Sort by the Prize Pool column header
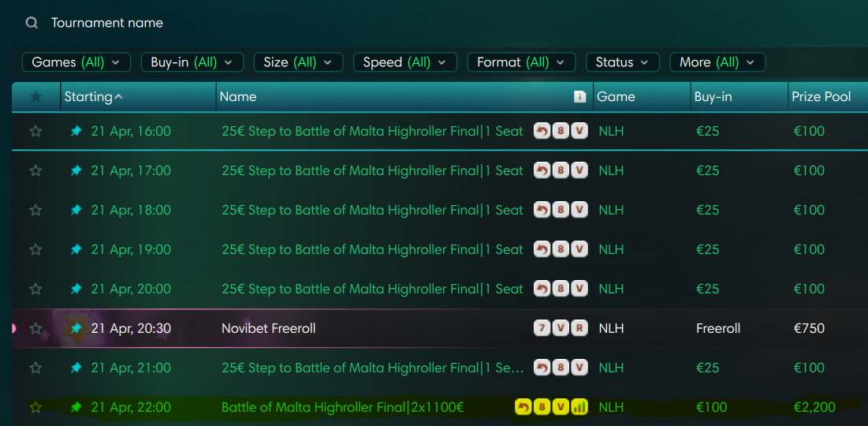Screen dimensions: 868x426 click(821, 97)
